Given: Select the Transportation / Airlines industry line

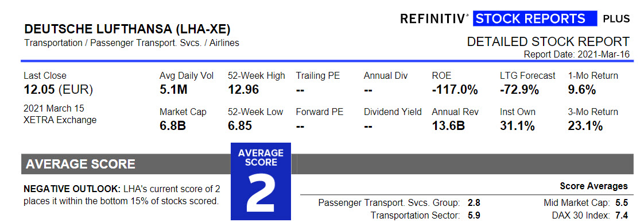Looking at the screenshot, I should (131, 43).
